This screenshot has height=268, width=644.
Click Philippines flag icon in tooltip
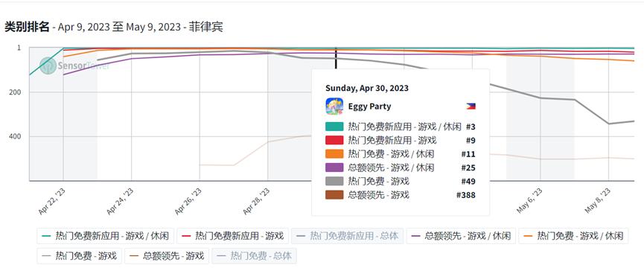pyautogui.click(x=471, y=106)
